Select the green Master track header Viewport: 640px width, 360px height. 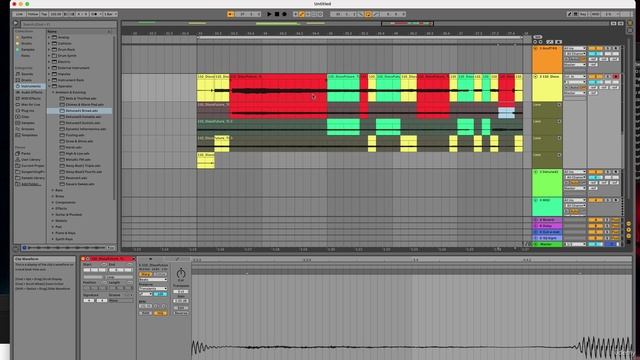547,244
